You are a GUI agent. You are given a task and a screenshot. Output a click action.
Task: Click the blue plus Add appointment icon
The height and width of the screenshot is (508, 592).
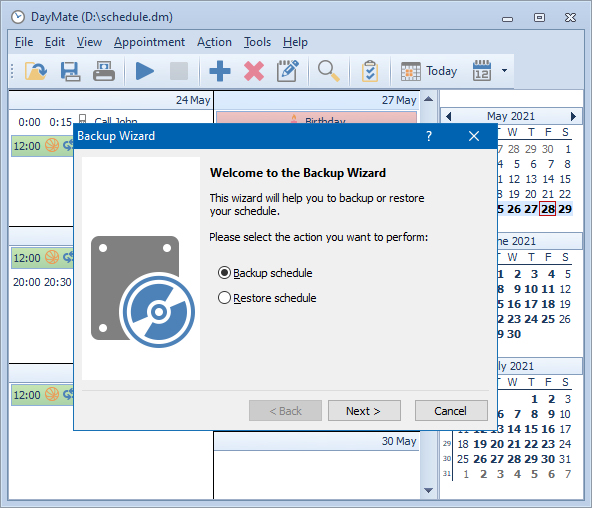coord(220,71)
